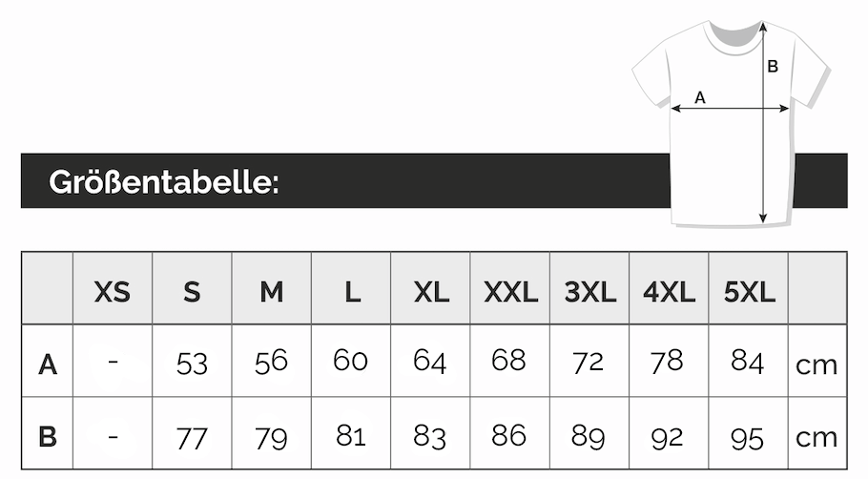Select the XS column header
868x479 pixels.
click(x=113, y=292)
